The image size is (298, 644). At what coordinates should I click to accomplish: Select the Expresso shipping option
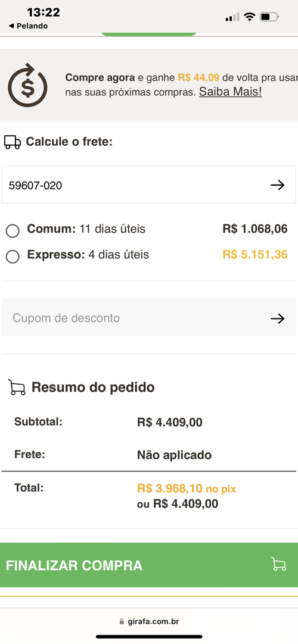point(13,257)
